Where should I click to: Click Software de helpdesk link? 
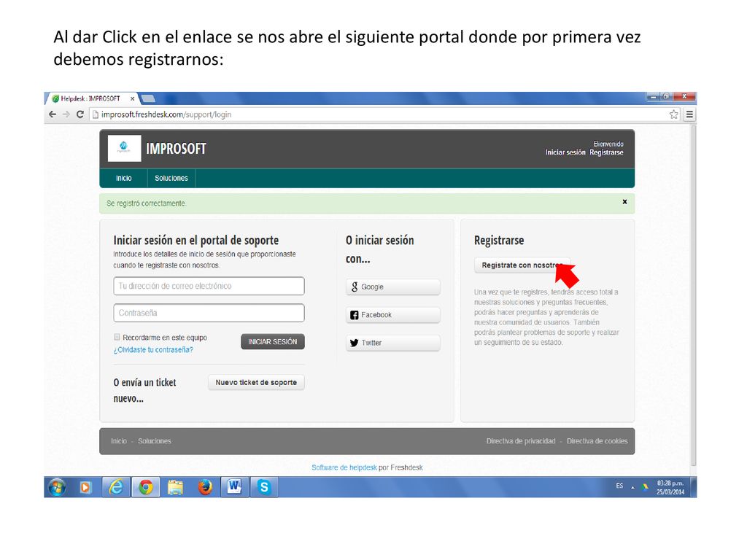point(344,467)
